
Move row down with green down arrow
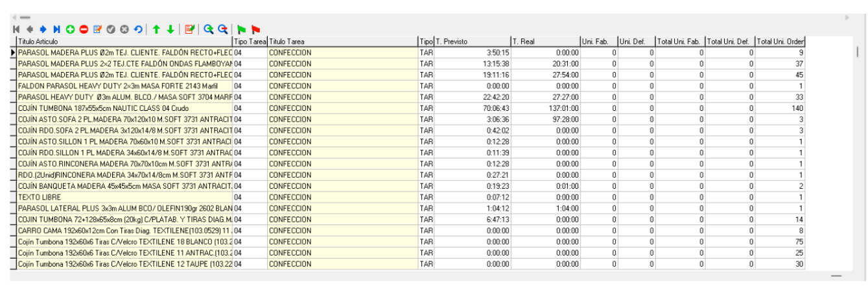click(170, 30)
